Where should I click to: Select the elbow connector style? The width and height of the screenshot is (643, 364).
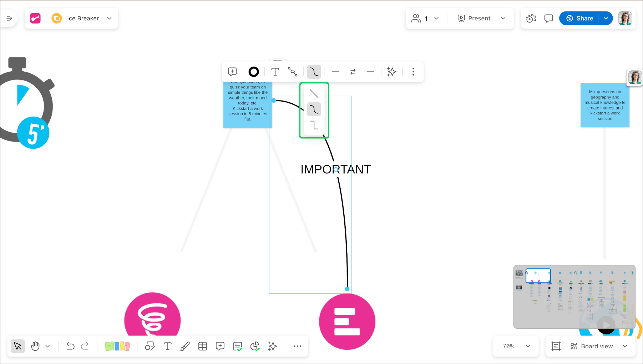click(x=314, y=125)
